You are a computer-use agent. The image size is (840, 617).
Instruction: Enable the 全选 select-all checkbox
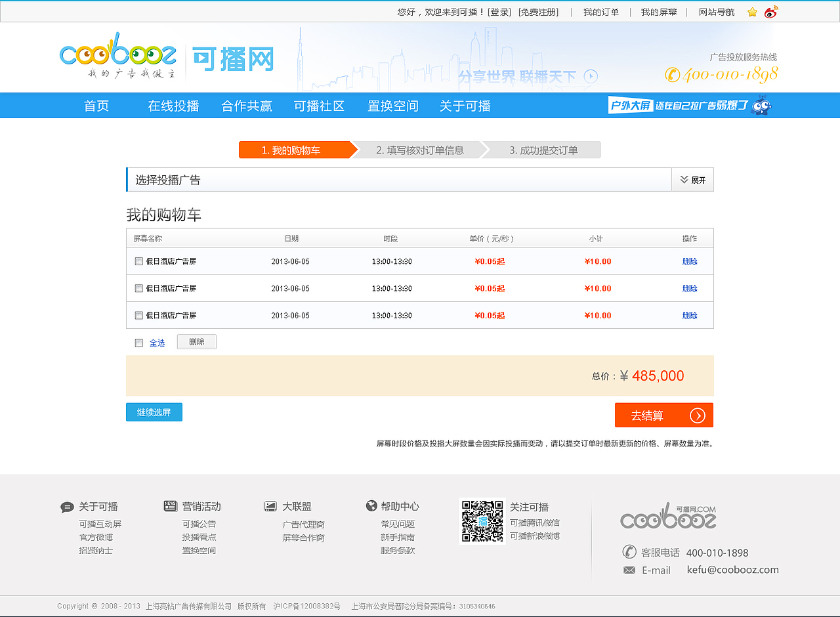point(138,342)
